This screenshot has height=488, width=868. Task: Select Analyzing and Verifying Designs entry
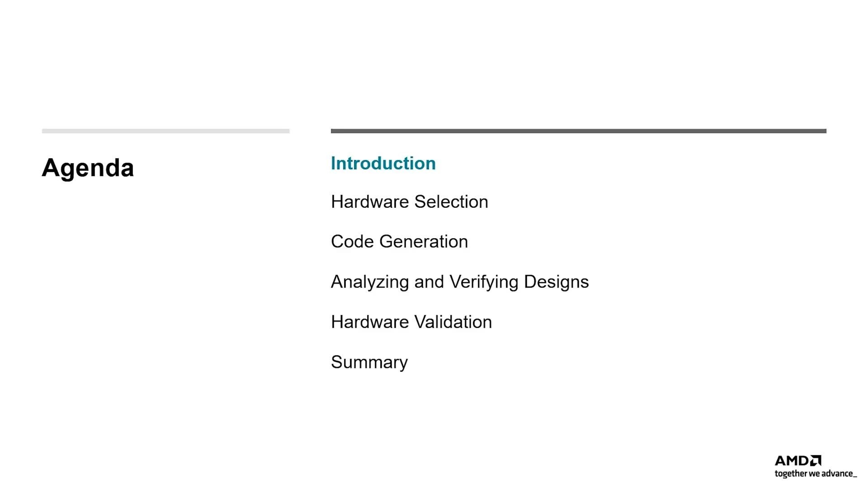pyautogui.click(x=460, y=282)
